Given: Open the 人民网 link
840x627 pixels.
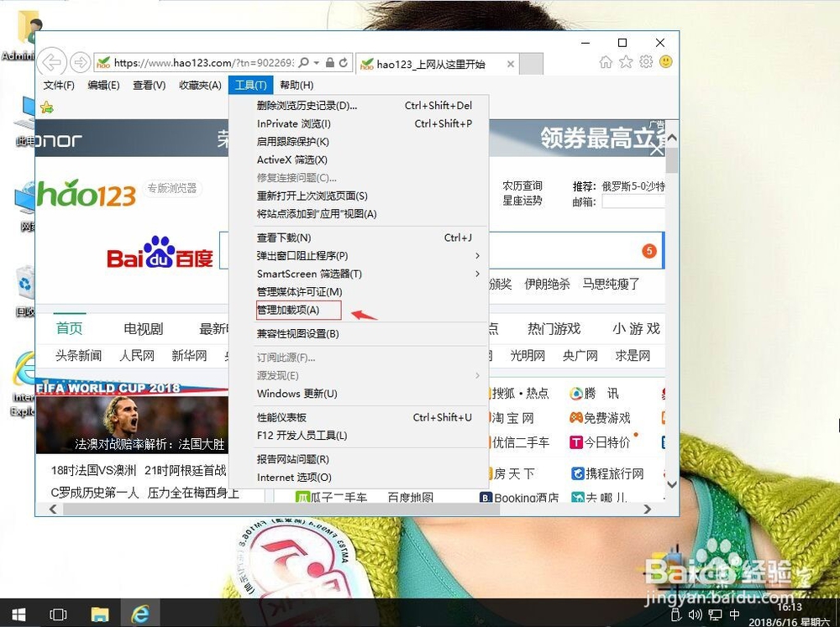Looking at the screenshot, I should [x=137, y=356].
